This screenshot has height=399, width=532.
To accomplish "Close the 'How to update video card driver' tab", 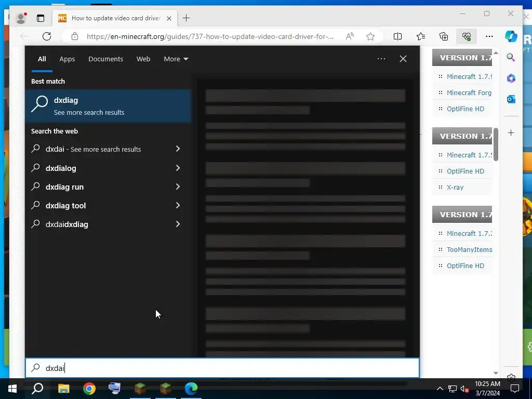I will pos(169,18).
